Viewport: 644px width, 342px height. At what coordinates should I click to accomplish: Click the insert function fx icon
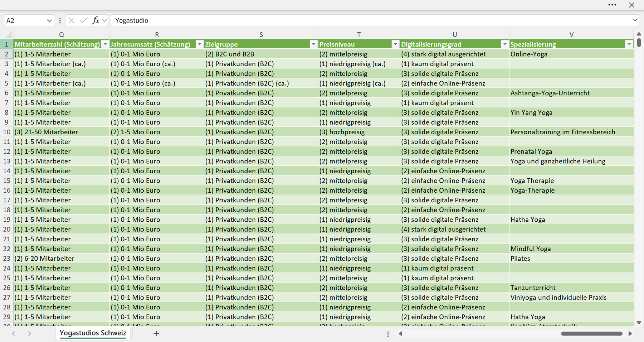pyautogui.click(x=96, y=20)
